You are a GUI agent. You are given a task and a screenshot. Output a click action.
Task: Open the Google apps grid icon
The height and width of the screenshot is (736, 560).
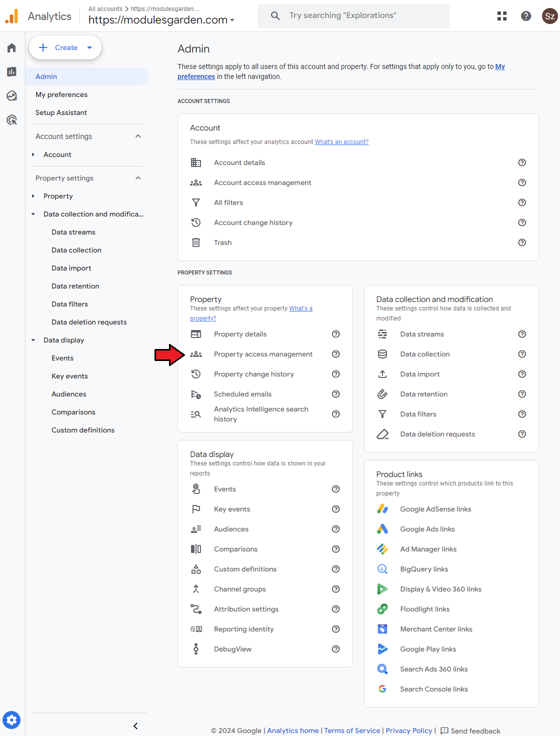pyautogui.click(x=502, y=16)
